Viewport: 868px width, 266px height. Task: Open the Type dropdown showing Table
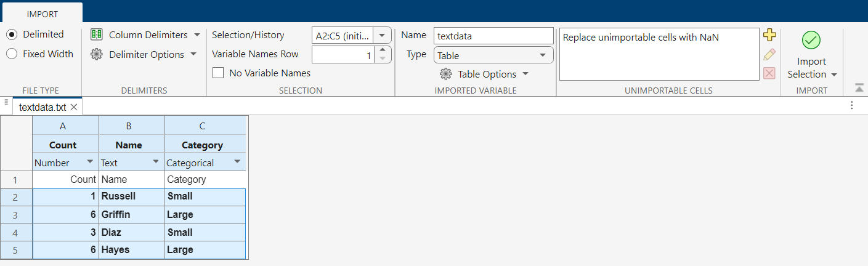click(x=493, y=55)
